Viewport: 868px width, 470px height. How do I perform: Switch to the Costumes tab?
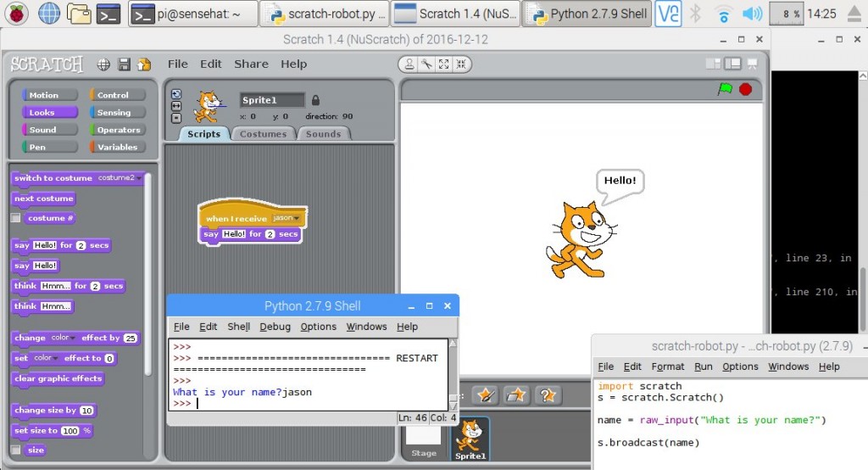click(263, 134)
